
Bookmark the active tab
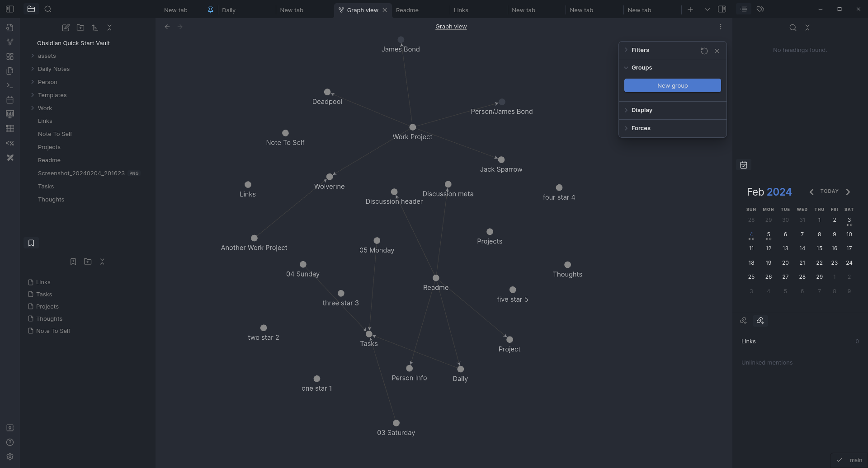point(73,262)
